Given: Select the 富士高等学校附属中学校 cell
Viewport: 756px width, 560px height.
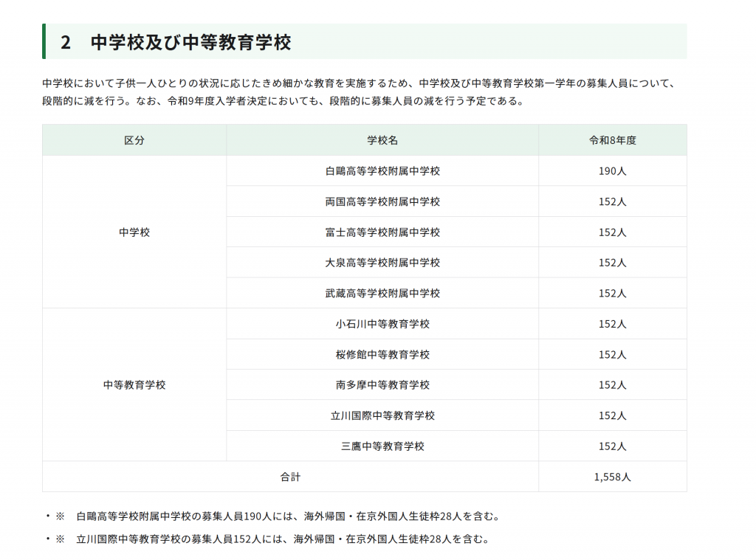Looking at the screenshot, I should tap(384, 232).
